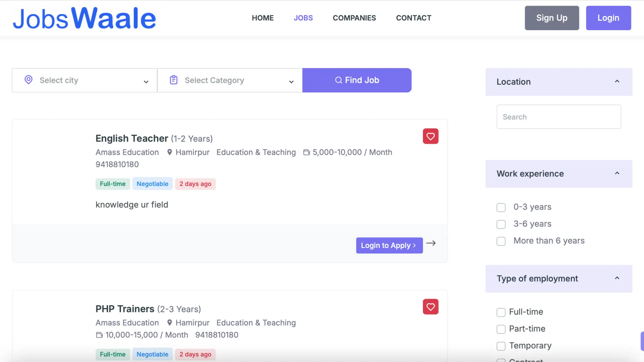
Task: Navigate to the COMPANIES page
Action: 354,18
